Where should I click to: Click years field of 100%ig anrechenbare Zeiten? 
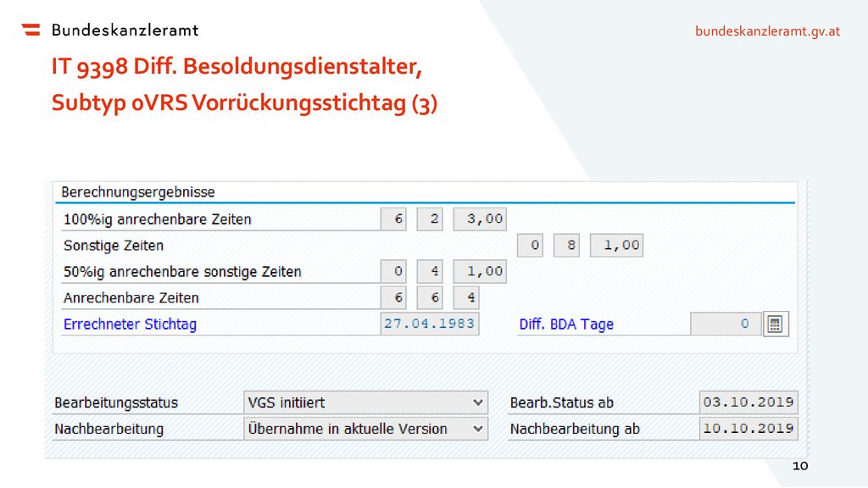pyautogui.click(x=393, y=219)
